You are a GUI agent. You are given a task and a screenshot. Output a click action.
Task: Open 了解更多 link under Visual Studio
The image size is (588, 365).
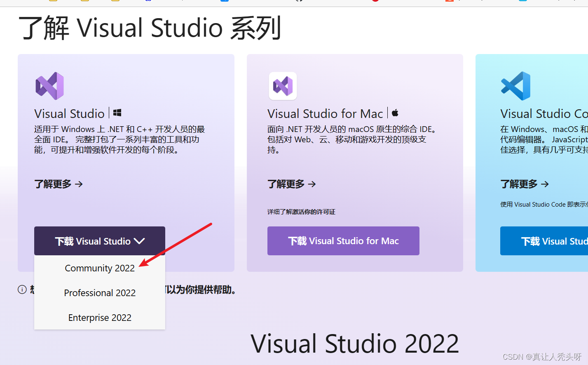[x=59, y=184]
